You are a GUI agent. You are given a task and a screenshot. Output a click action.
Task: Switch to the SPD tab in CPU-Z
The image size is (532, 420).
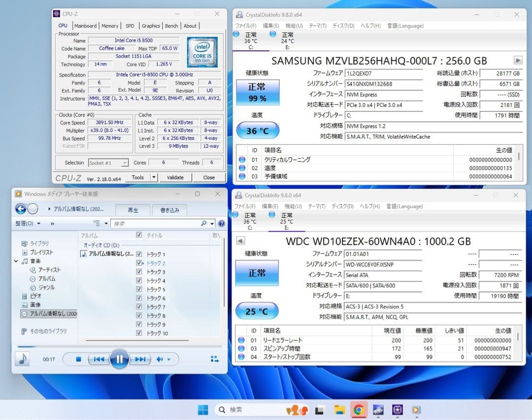click(x=130, y=26)
